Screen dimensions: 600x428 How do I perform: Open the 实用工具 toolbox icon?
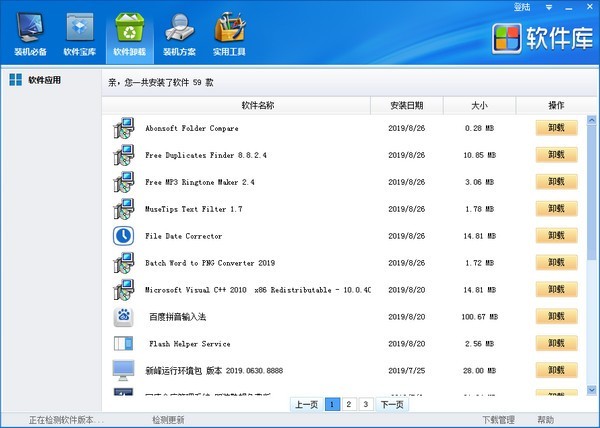pyautogui.click(x=229, y=28)
